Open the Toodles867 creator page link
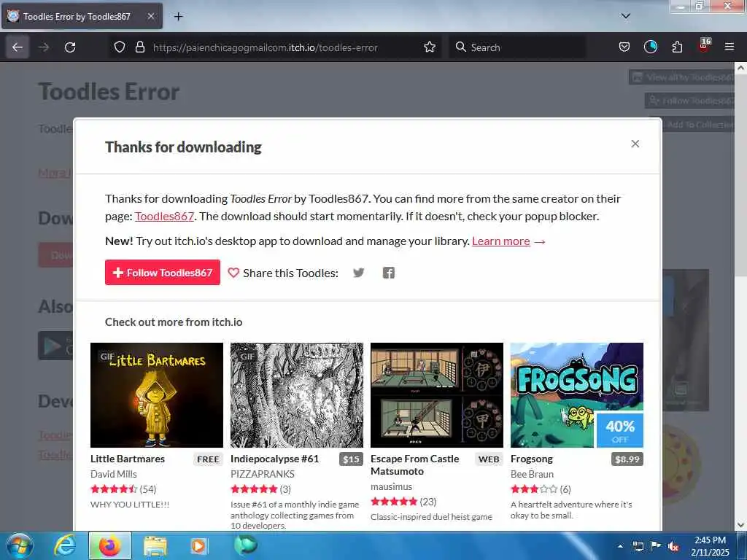The height and width of the screenshot is (560, 747). [164, 216]
